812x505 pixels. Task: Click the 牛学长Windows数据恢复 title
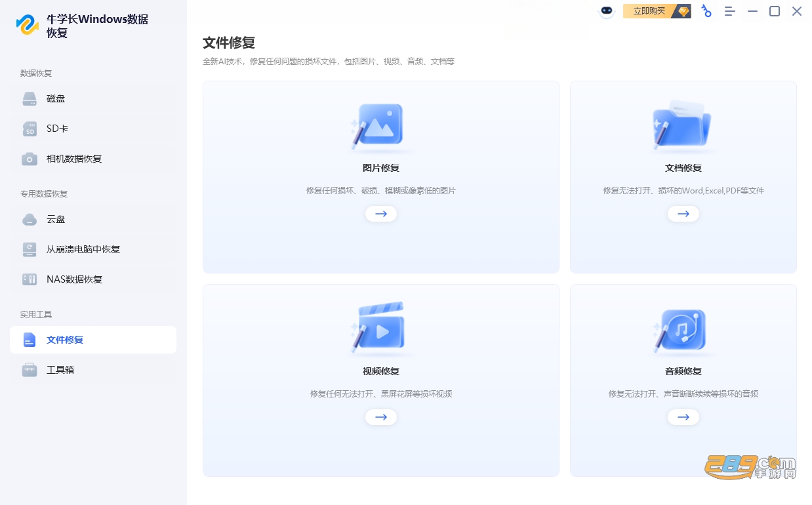(97, 26)
